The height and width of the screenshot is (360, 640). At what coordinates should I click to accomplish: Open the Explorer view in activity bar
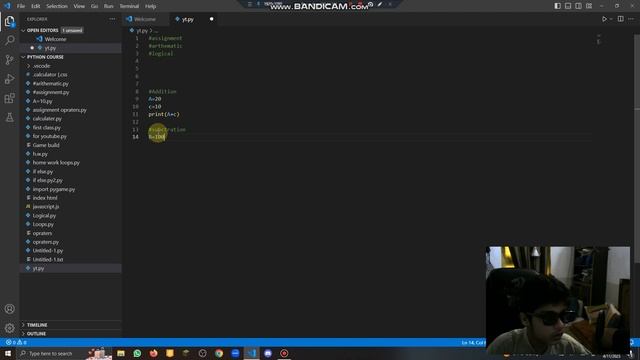click(9, 21)
